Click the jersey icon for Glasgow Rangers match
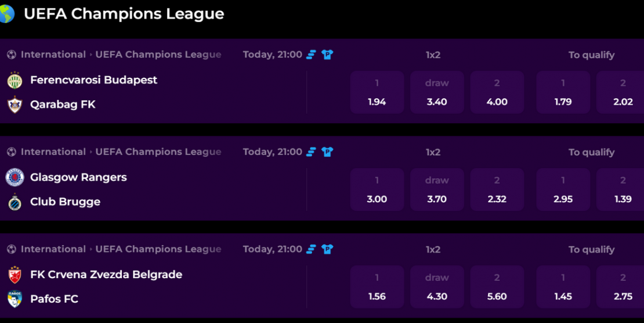This screenshot has height=323, width=644. coord(327,152)
